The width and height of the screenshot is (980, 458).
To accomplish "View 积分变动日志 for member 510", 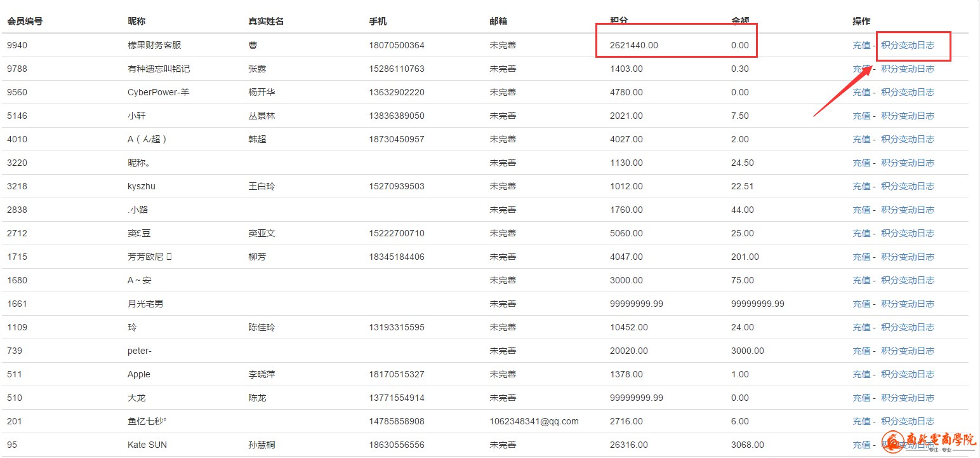I will [908, 398].
